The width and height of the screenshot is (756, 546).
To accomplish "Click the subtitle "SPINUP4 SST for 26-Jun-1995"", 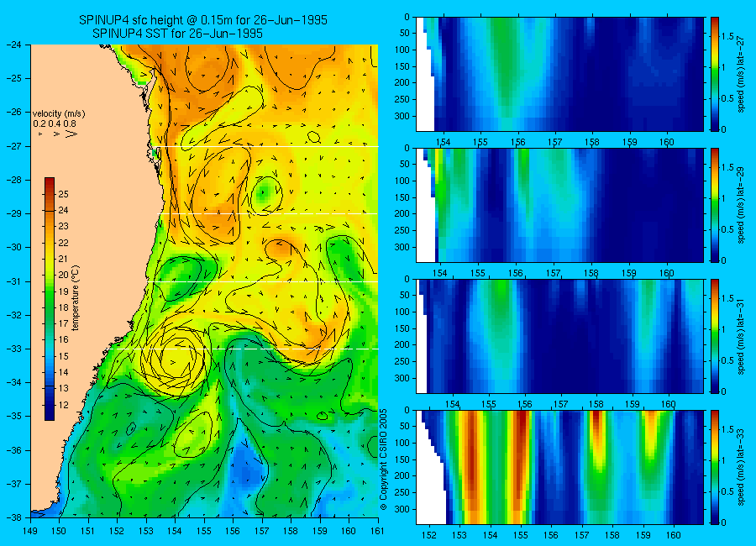I will point(177,34).
